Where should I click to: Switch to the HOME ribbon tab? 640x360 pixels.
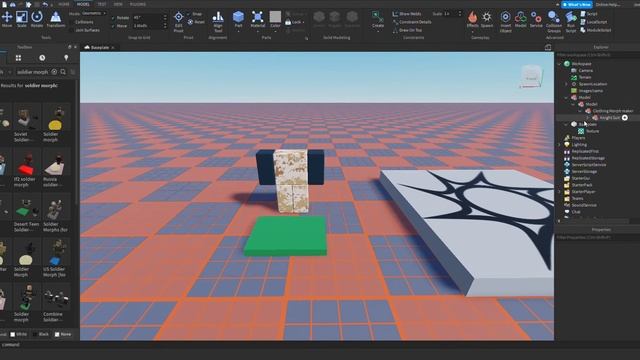64,4
